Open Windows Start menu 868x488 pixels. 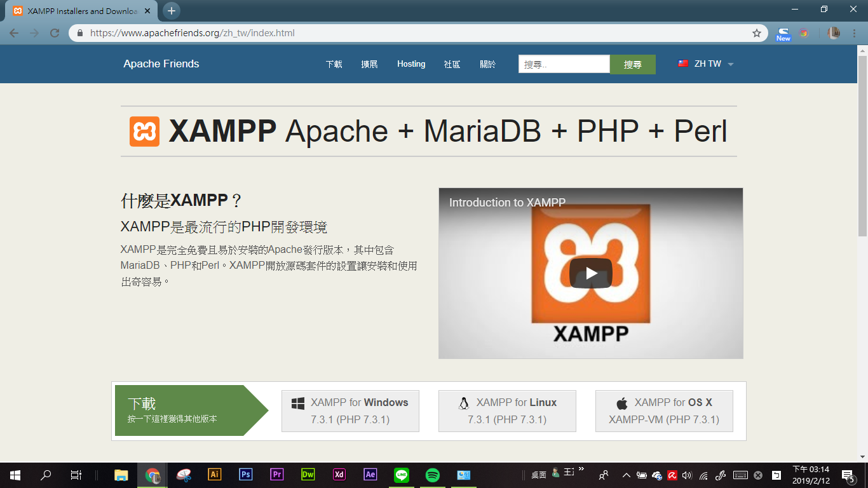15,475
